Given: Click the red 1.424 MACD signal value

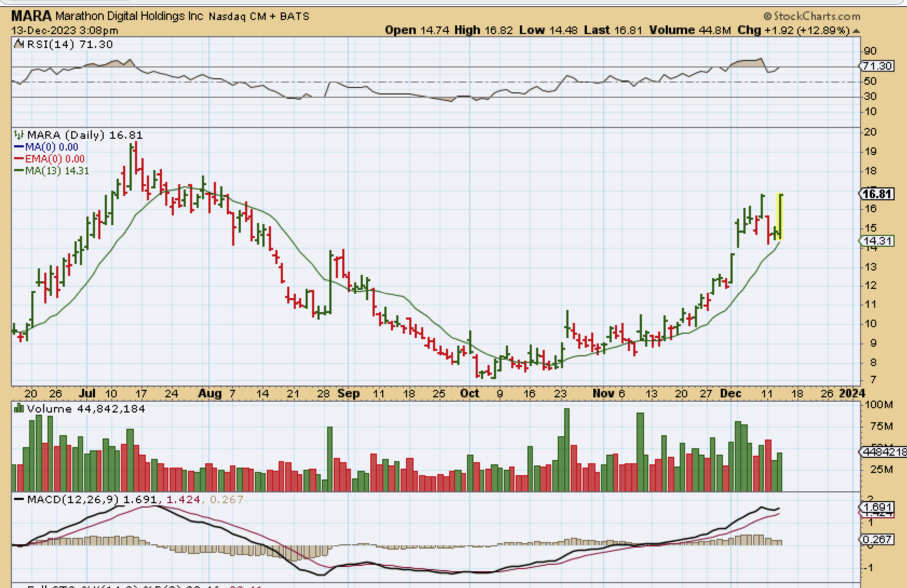Looking at the screenshot, I should (183, 500).
